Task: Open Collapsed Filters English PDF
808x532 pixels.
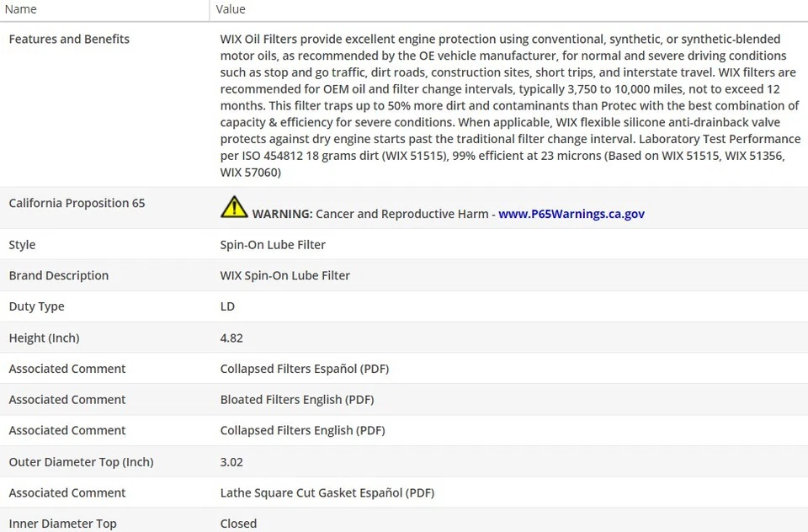Action: click(x=302, y=430)
